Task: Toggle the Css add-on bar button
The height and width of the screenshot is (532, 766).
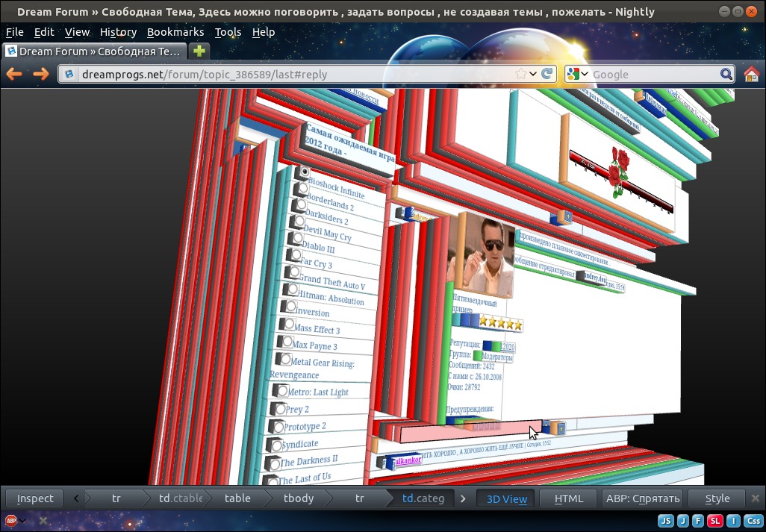Action: pyautogui.click(x=753, y=521)
